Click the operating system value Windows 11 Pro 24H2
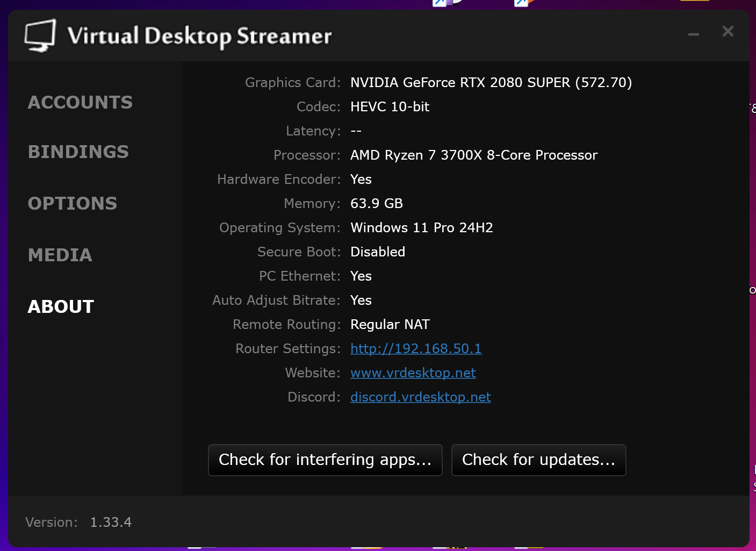The width and height of the screenshot is (756, 551). [x=422, y=227]
